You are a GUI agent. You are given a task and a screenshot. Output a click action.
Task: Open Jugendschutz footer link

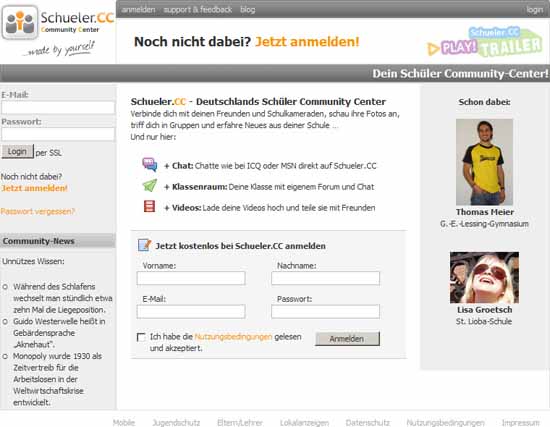pos(176,423)
